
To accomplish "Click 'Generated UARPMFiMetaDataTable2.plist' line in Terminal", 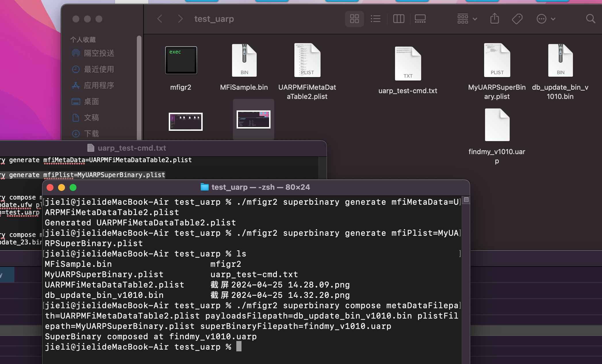I will [x=140, y=223].
